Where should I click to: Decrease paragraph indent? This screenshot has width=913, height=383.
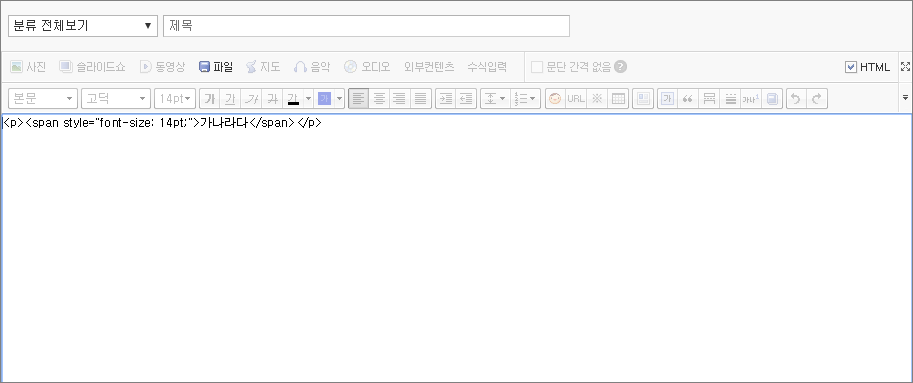[466, 99]
